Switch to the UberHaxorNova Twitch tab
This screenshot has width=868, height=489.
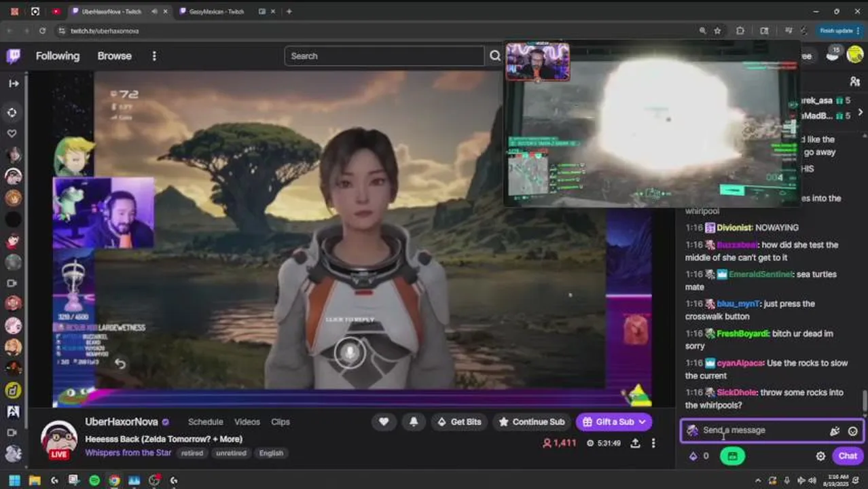tap(111, 12)
